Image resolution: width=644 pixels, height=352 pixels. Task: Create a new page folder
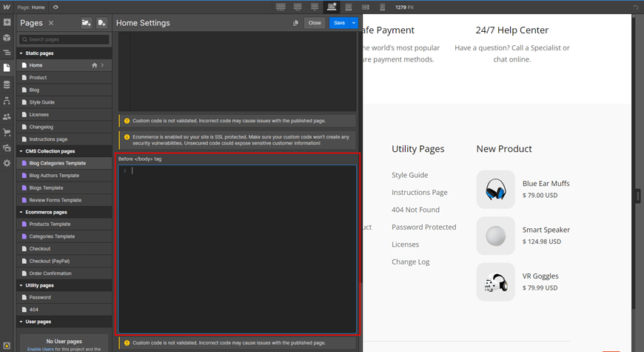tap(87, 23)
